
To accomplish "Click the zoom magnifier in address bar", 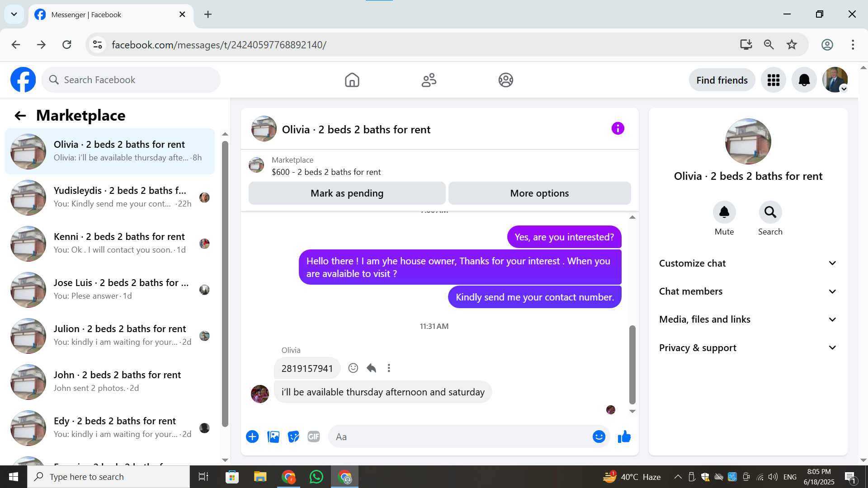I will [769, 45].
